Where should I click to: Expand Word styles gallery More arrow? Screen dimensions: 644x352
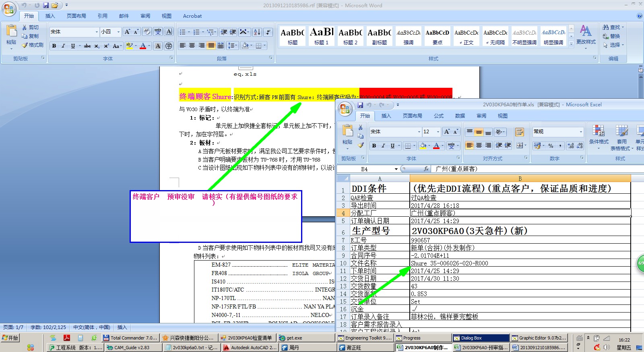571,43
